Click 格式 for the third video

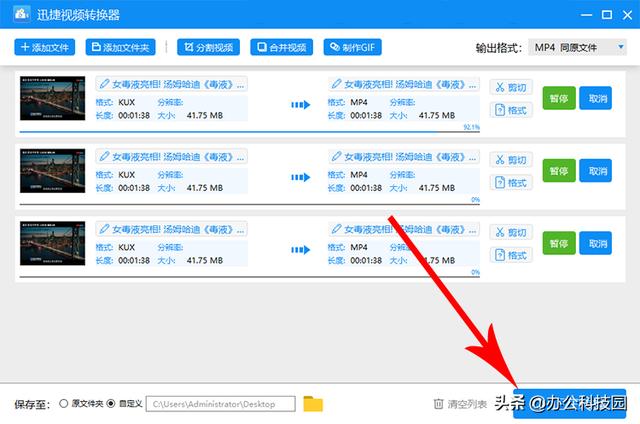coord(511,255)
